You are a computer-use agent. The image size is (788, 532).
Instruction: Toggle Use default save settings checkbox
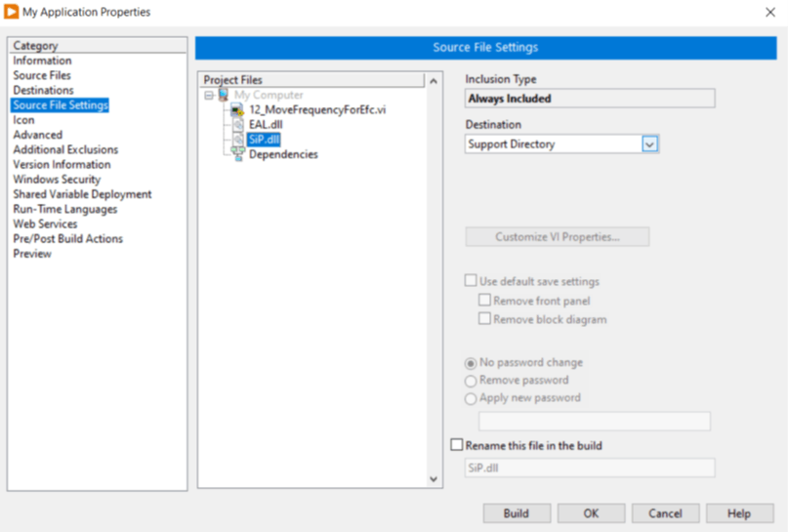point(472,281)
